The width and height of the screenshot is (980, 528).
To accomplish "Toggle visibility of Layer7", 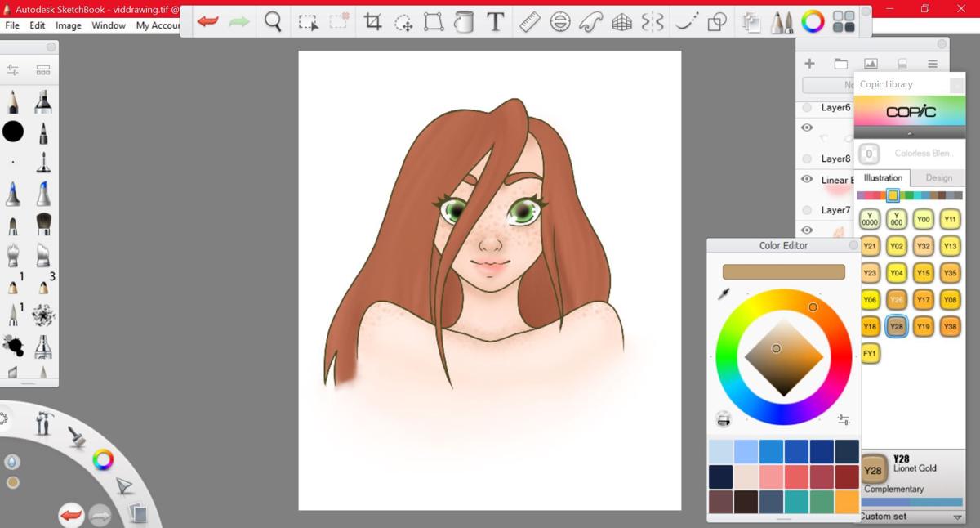I will pos(807,210).
